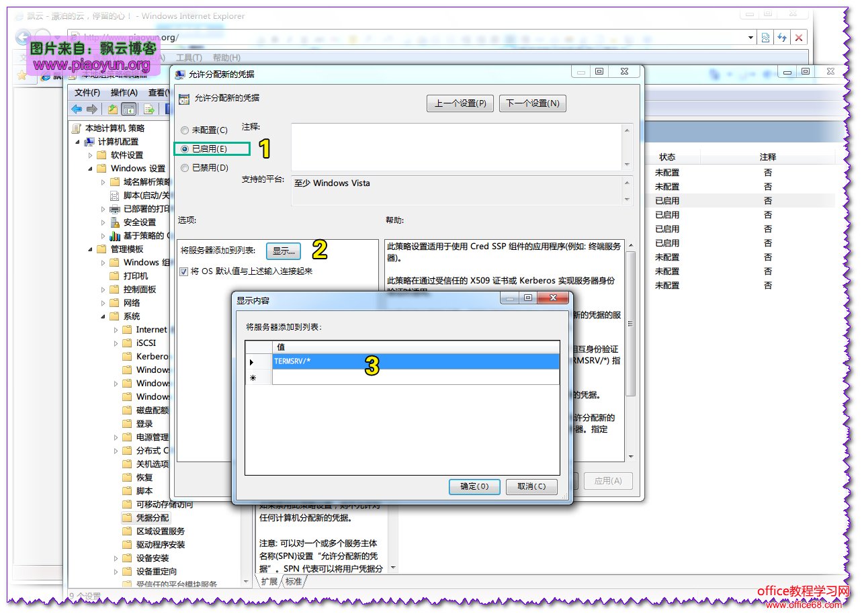Open the 文件(F) menu
This screenshot has height=616, width=862.
(x=87, y=93)
